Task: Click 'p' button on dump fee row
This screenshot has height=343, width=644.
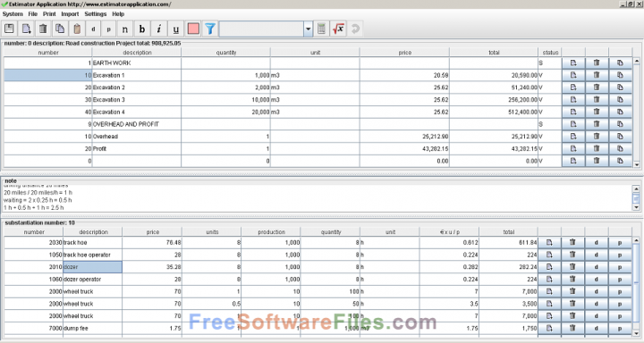Action: pos(620,328)
